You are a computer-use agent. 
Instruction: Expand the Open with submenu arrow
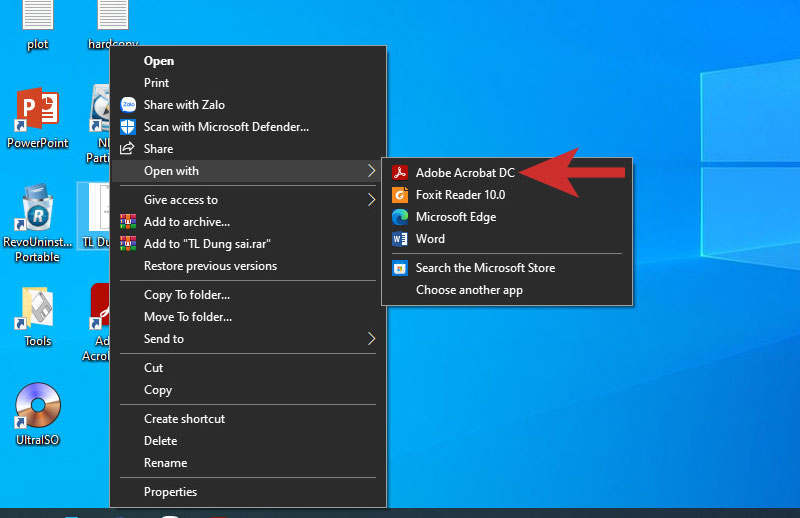[371, 171]
